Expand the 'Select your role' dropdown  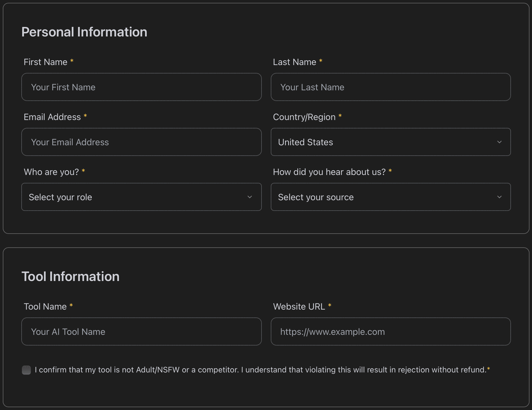[x=141, y=197]
